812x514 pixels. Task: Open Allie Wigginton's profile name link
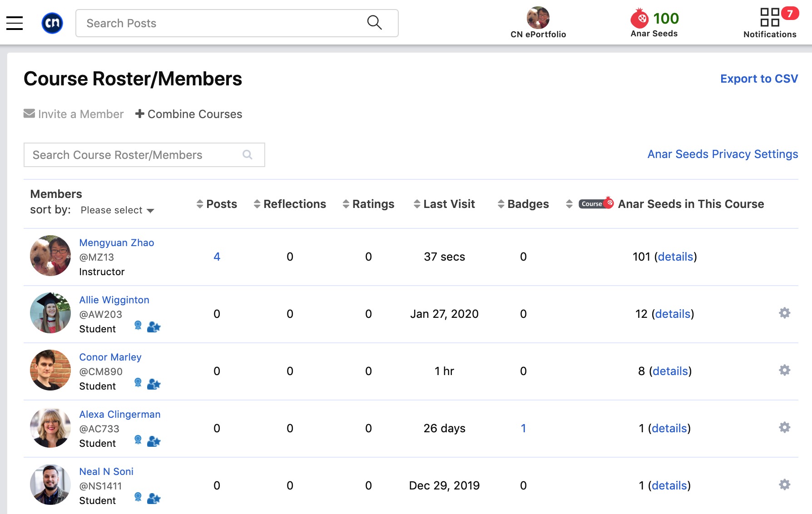pyautogui.click(x=114, y=300)
